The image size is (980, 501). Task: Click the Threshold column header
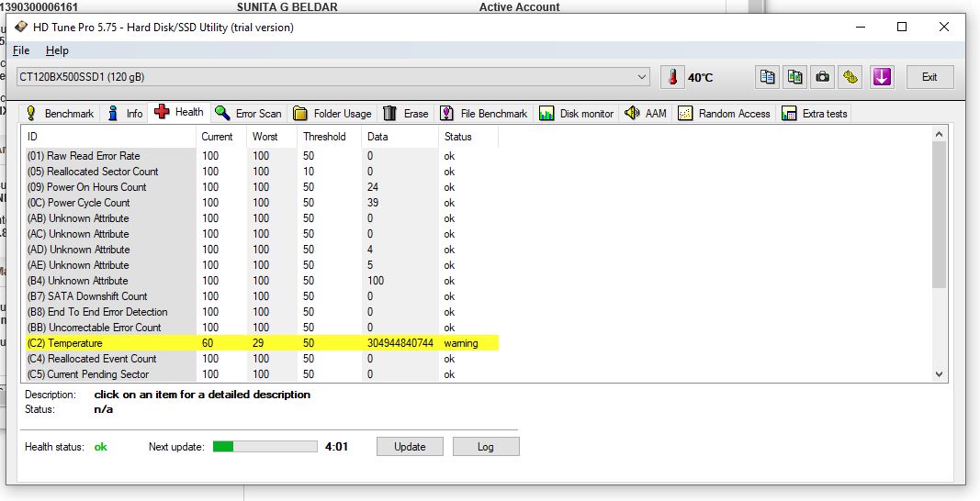point(330,136)
